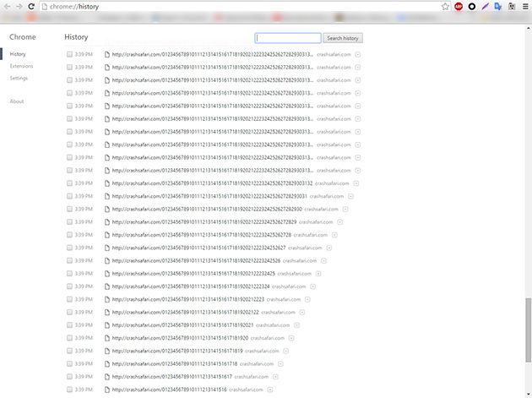Check the box for URL ending 232425
The image size is (532, 398).
point(69,274)
